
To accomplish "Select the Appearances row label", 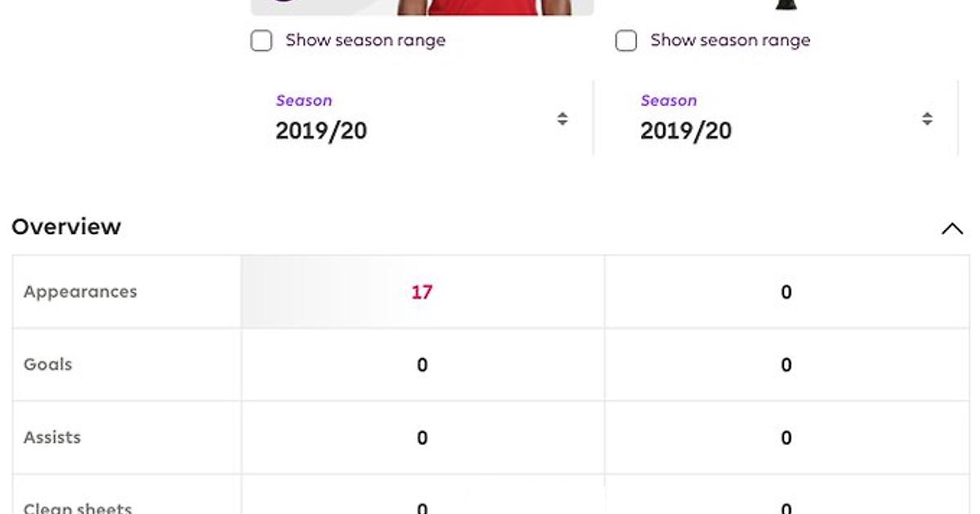I will click(80, 292).
